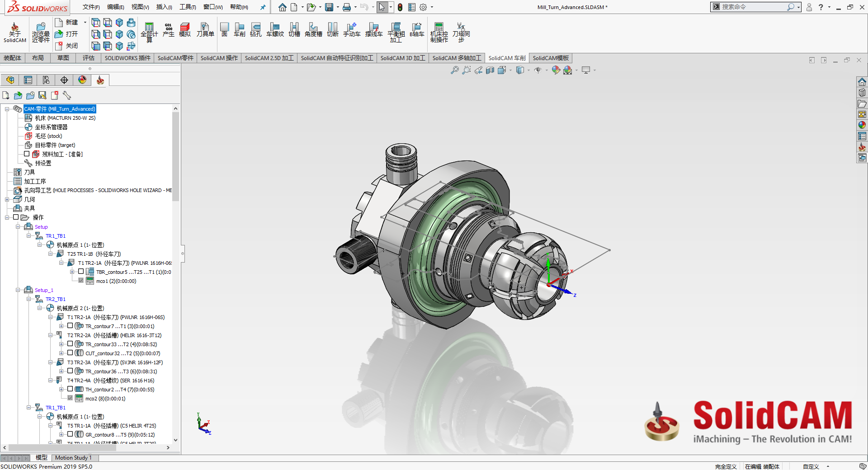The height and width of the screenshot is (470, 868).
Task: Open 机床控制操作 machine control operation
Action: pos(439,33)
